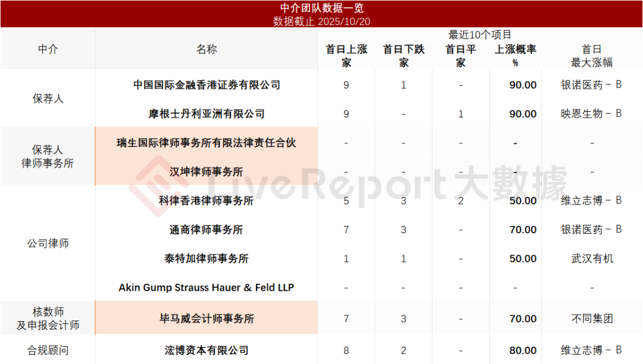Click the 最近10个项目 group header
Viewport: 643px width, 364px height.
coord(480,35)
